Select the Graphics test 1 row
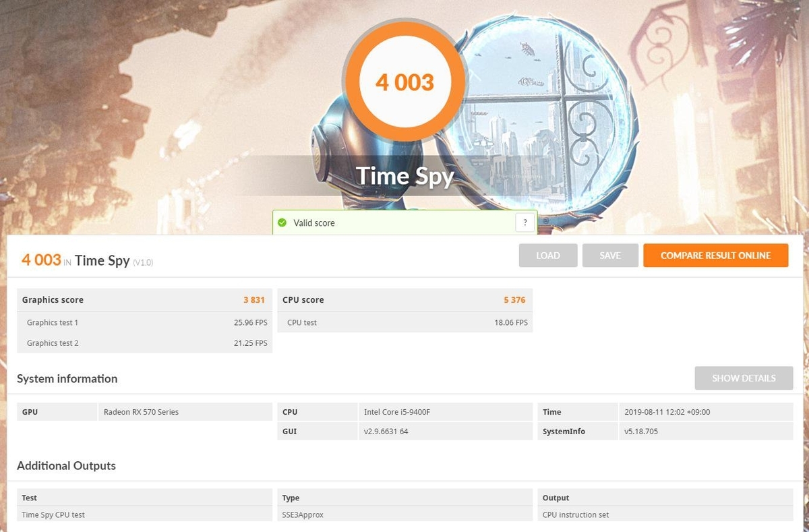The height and width of the screenshot is (532, 809). point(144,322)
